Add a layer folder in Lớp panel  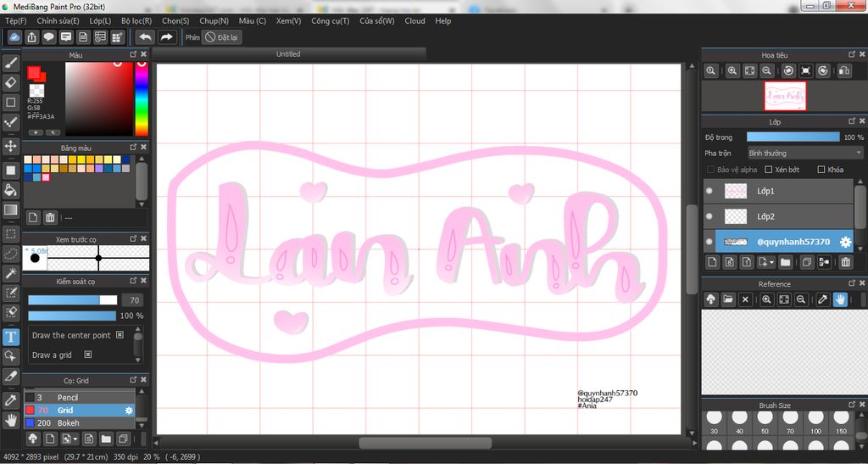785,262
